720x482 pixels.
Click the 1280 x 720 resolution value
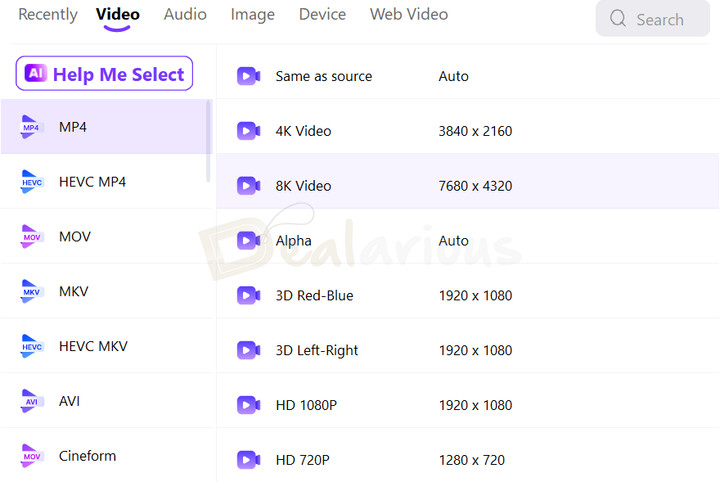pyautogui.click(x=472, y=460)
